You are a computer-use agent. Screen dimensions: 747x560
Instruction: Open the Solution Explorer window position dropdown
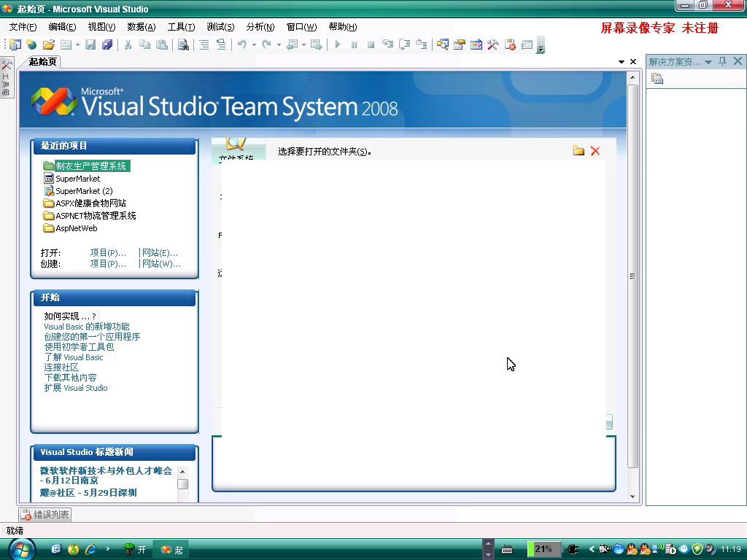[x=708, y=62]
